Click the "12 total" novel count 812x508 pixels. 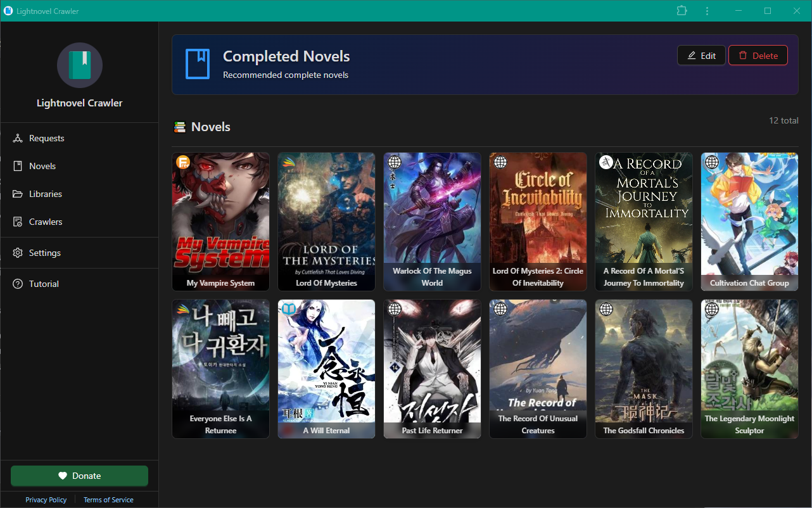pos(783,120)
